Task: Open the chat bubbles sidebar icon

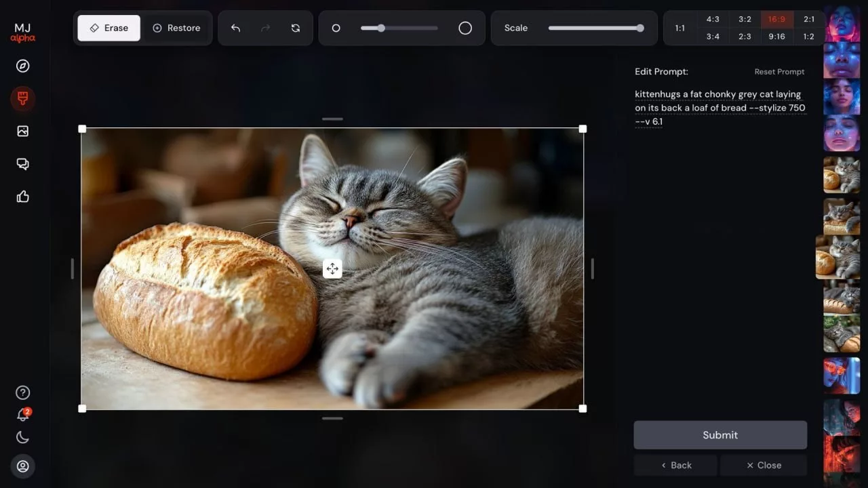Action: 22,164
